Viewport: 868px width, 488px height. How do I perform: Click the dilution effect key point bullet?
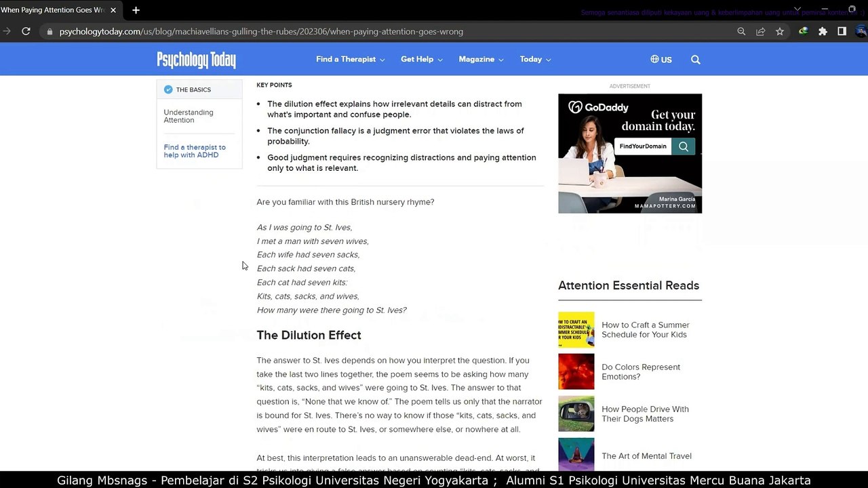pos(395,109)
